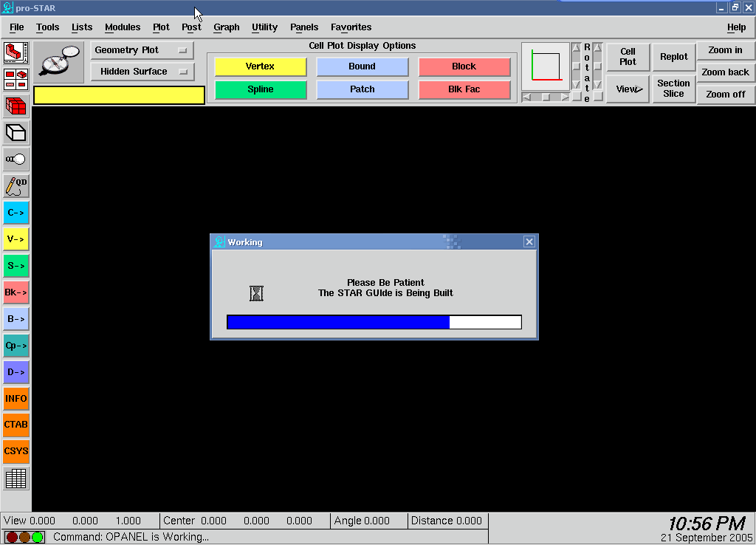The image size is (756, 545).
Task: Open the Favorites menu
Action: 351,27
